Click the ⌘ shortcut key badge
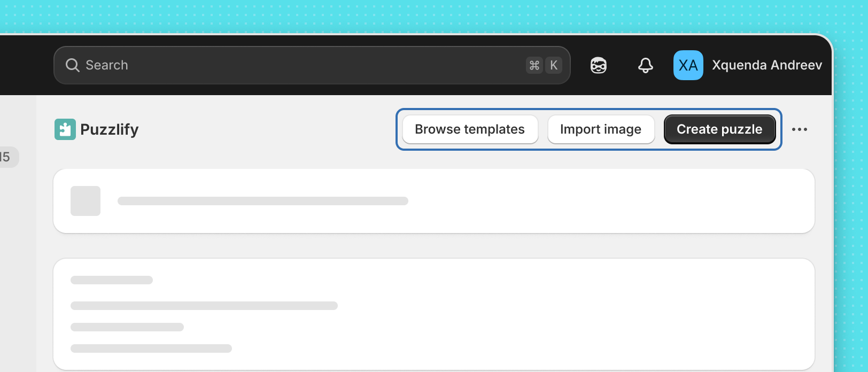Image resolution: width=868 pixels, height=372 pixels. tap(534, 65)
